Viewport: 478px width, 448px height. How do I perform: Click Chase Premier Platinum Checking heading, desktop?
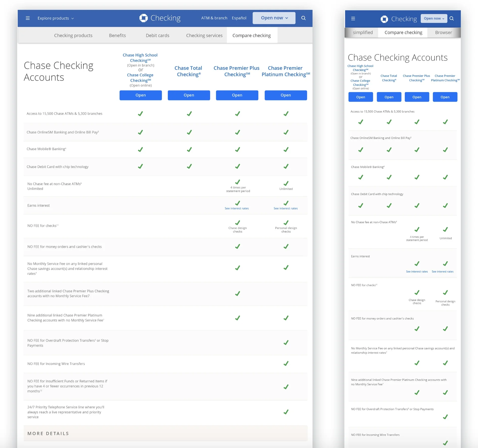point(286,71)
